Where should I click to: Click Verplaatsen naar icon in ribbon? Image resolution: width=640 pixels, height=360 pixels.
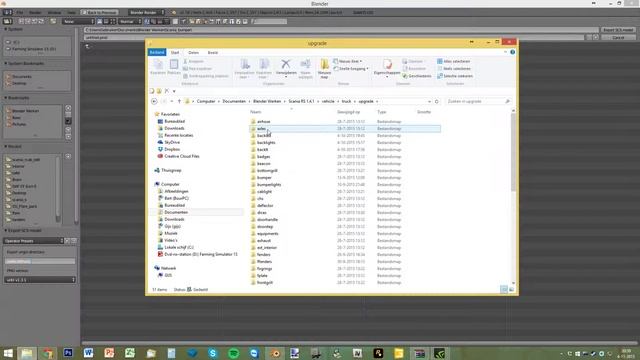[244, 64]
